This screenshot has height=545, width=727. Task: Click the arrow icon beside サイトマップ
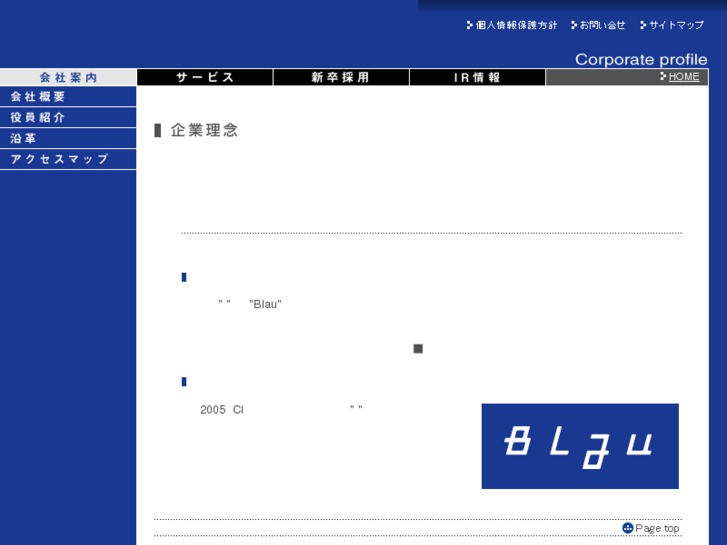pos(643,25)
